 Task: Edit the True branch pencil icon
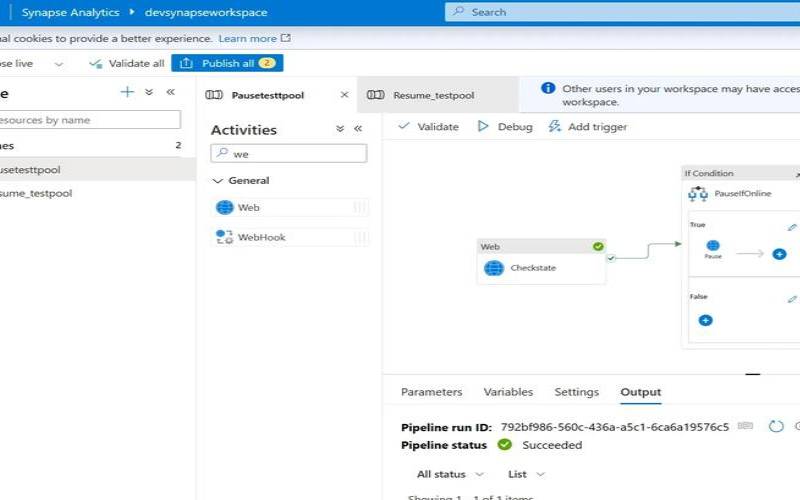[792, 227]
